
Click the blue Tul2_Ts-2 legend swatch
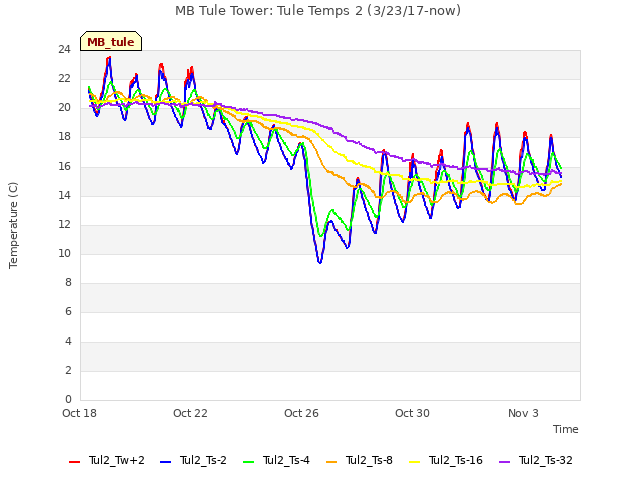(x=165, y=462)
